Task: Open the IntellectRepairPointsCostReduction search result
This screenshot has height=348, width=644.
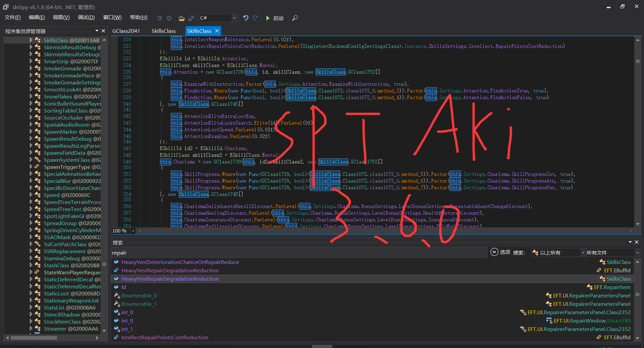Action: click(164, 337)
